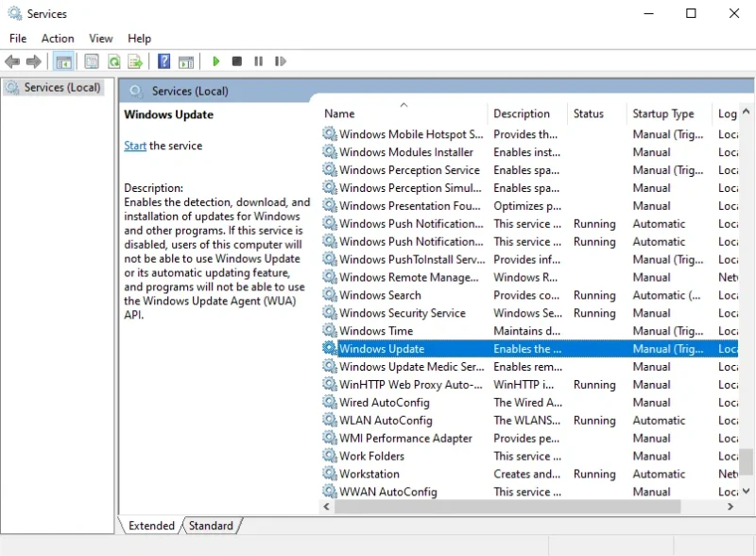Image resolution: width=756 pixels, height=556 pixels.
Task: Click the Back arrow toolbar icon
Action: click(x=12, y=61)
